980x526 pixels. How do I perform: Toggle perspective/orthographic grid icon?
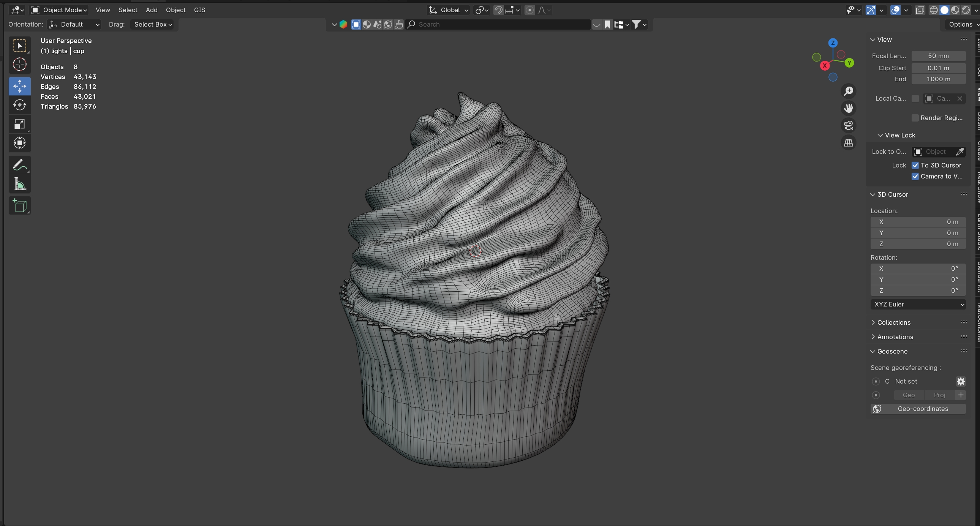coord(848,143)
